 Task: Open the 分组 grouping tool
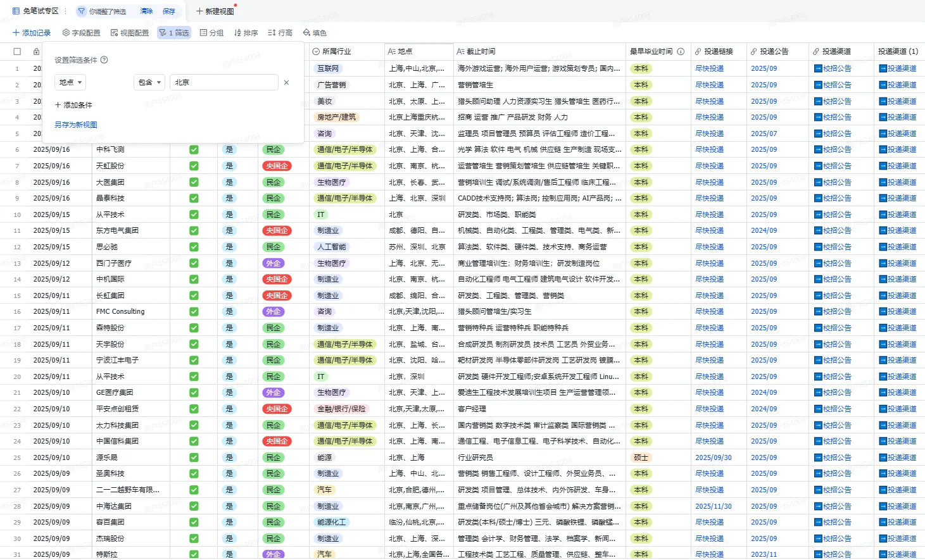pos(211,33)
